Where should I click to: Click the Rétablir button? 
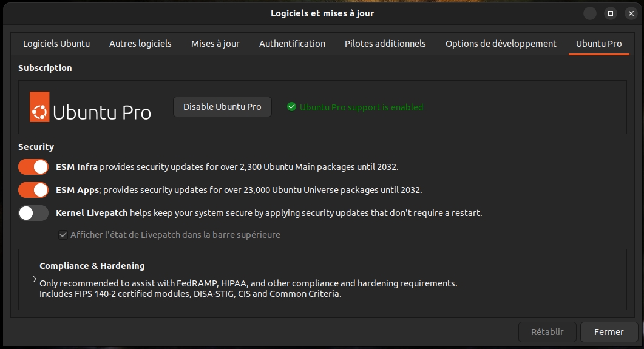[547, 332]
